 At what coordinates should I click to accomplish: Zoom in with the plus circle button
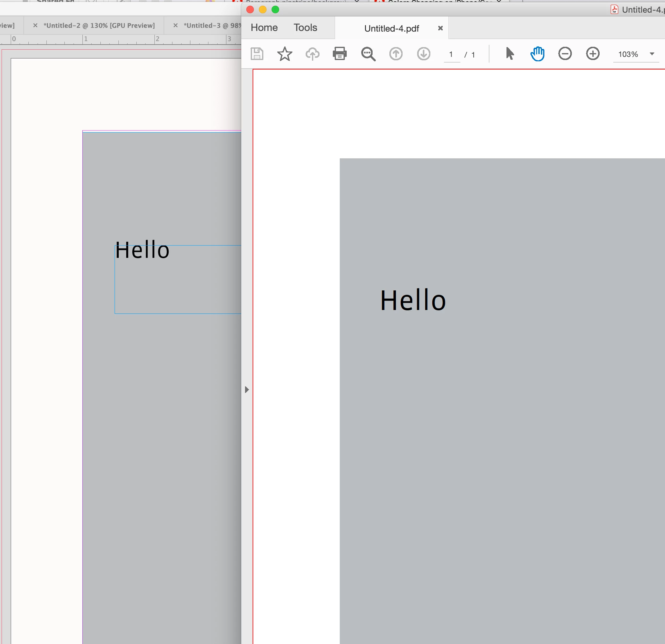click(x=593, y=54)
